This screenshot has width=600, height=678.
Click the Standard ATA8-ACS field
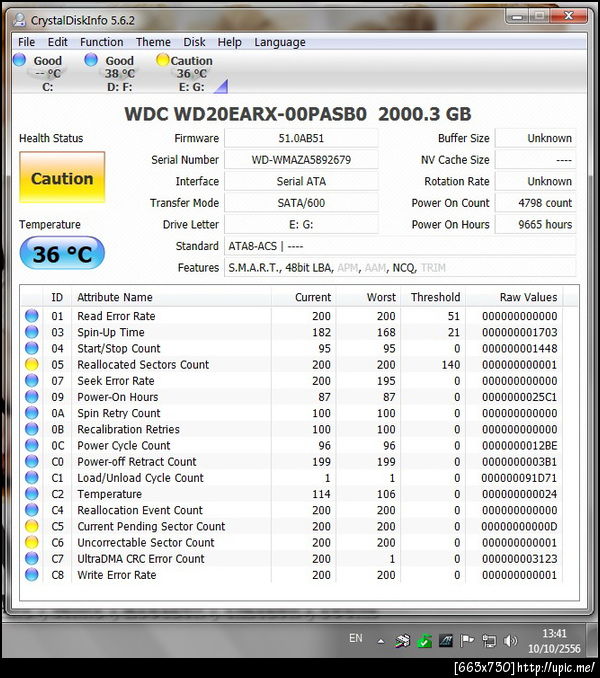pos(400,246)
